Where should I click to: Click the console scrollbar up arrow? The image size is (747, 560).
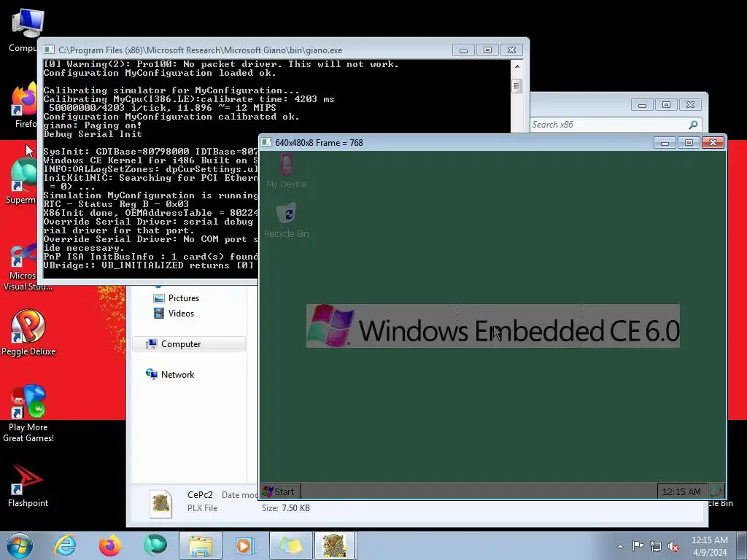pyautogui.click(x=517, y=66)
